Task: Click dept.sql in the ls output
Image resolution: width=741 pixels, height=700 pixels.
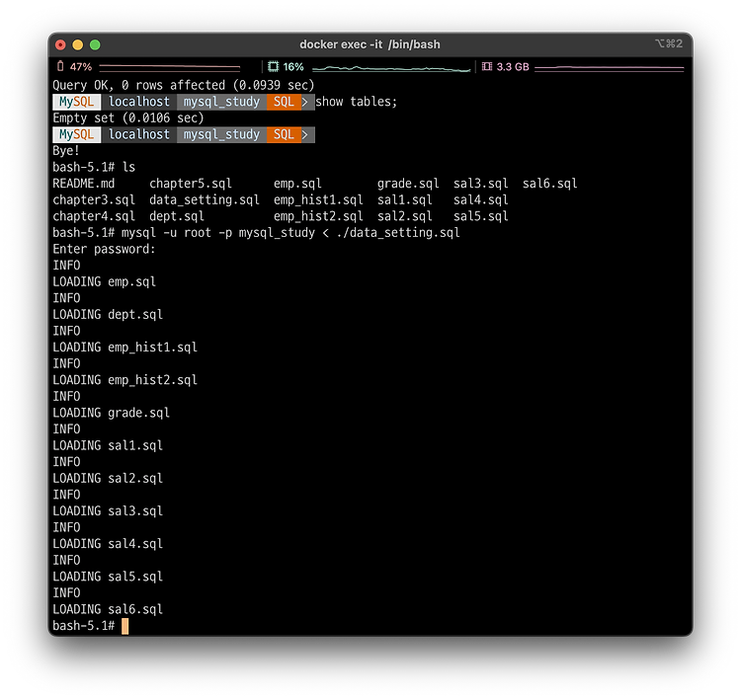Action: 177,216
